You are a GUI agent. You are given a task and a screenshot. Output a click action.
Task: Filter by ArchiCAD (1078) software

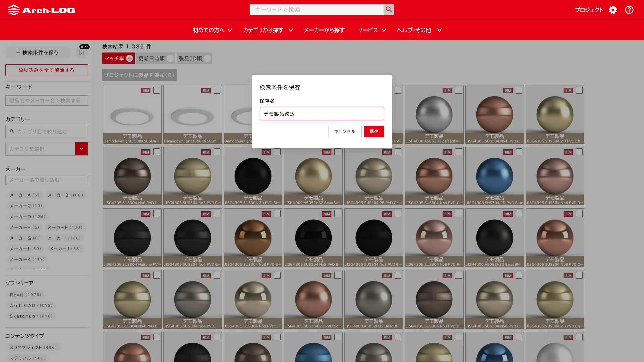pos(32,305)
